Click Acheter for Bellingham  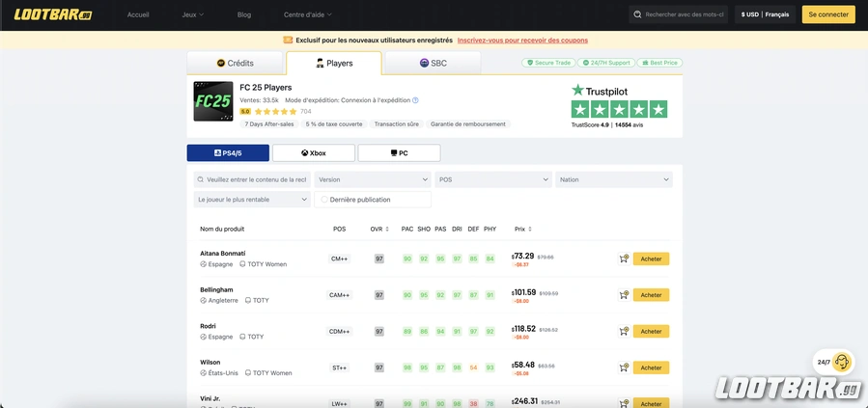coord(651,295)
